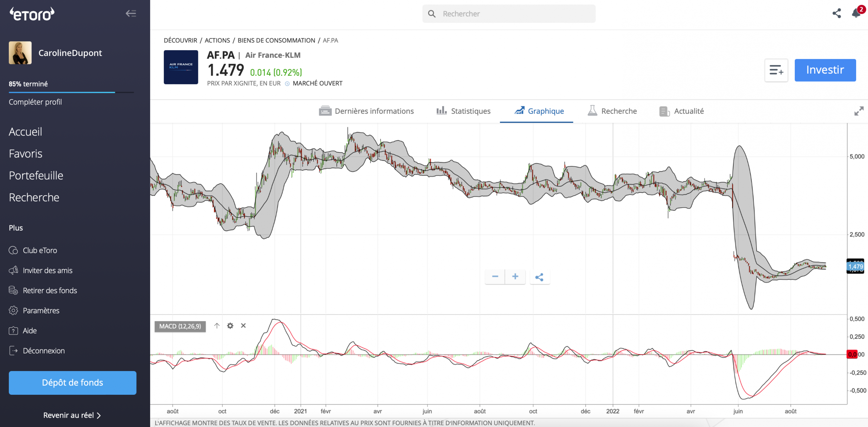Click the Club eToro icon

(x=13, y=250)
